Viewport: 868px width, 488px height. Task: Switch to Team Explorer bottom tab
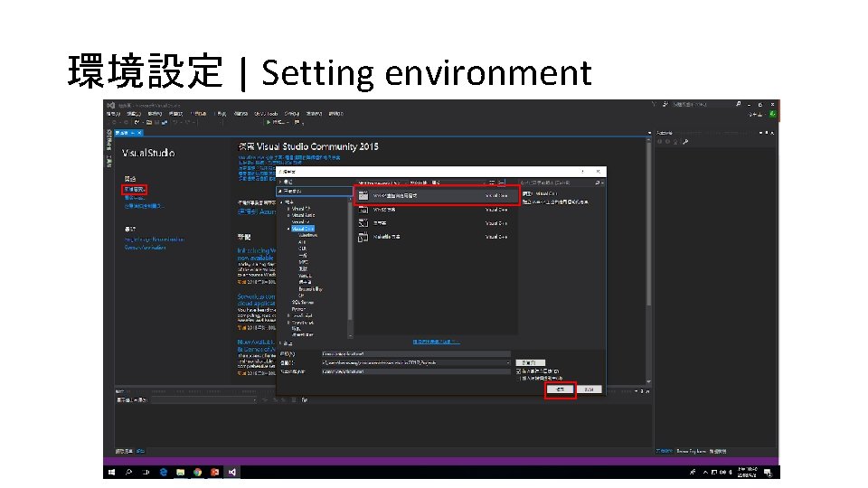[x=691, y=452]
